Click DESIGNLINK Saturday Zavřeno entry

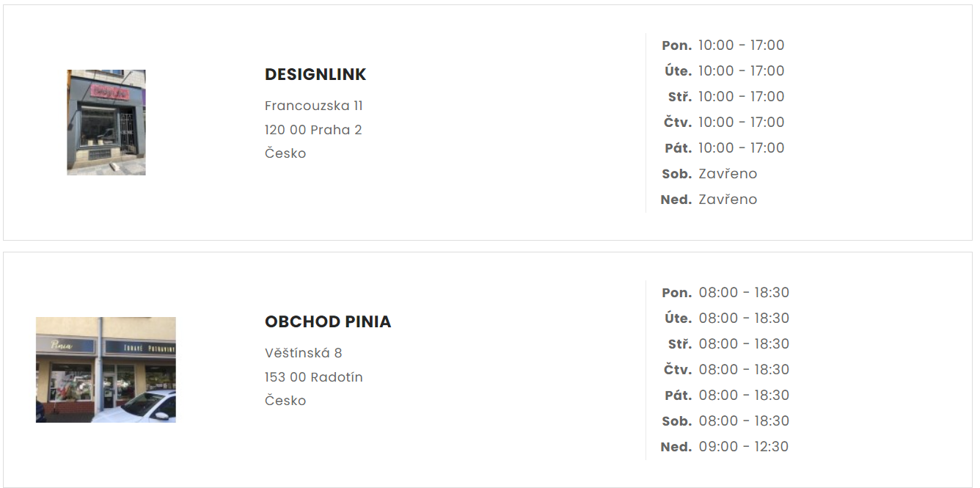(x=728, y=174)
